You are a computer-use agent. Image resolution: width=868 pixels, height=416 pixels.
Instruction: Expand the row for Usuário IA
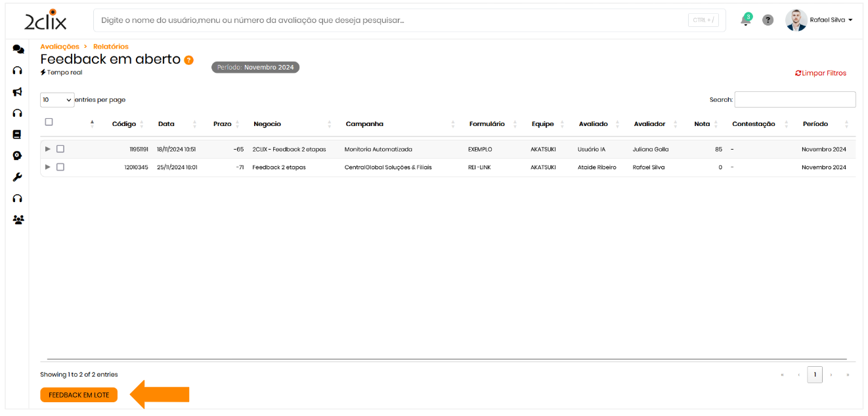coord(47,149)
